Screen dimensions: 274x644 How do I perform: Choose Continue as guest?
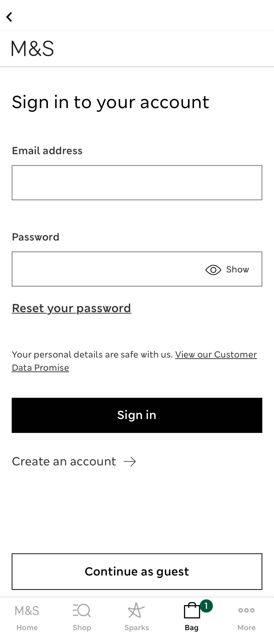137,572
